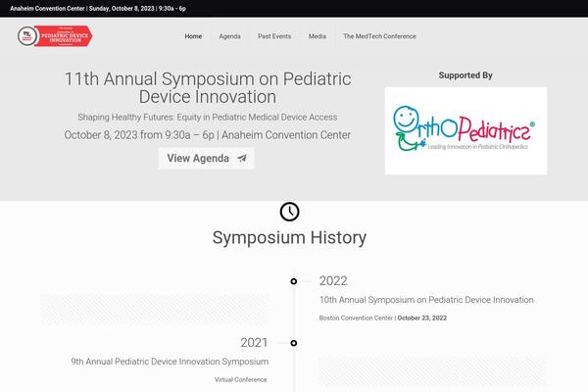Click the 2022 year label
The height and width of the screenshot is (392, 588).
(x=333, y=281)
